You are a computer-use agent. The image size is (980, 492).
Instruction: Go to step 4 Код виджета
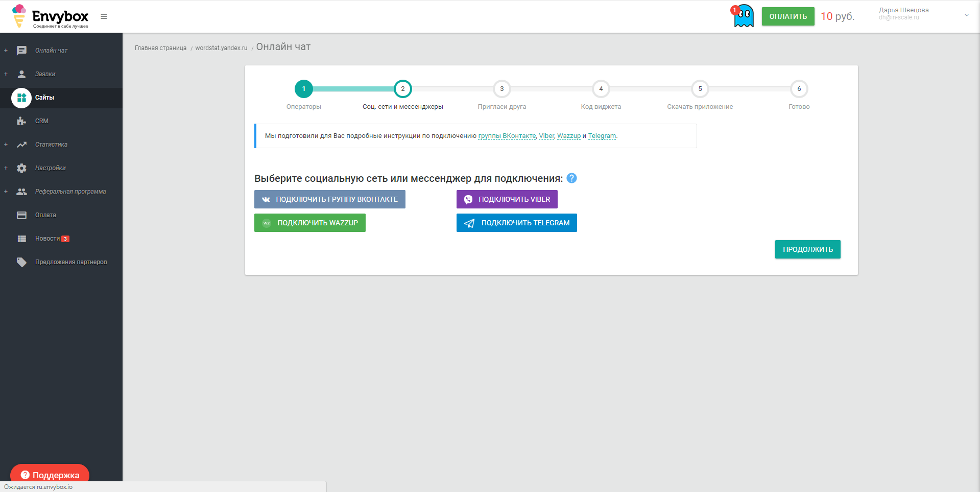pos(601,89)
